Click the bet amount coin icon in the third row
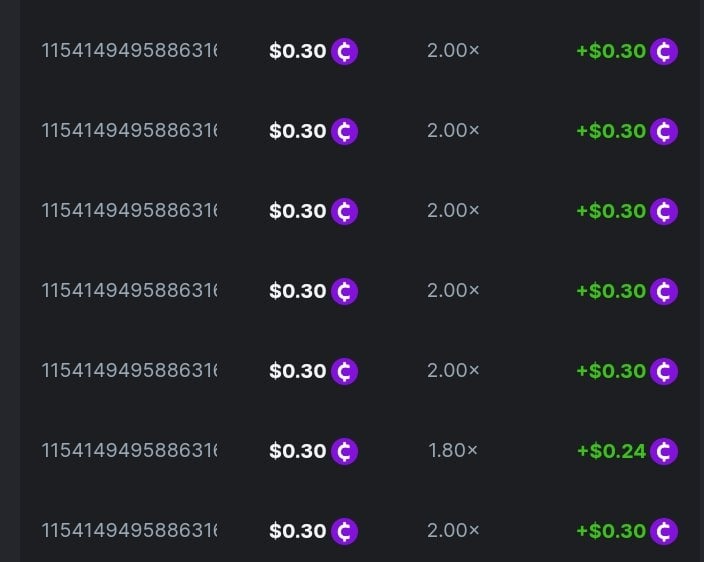Screen dimensions: 704x562 (344, 211)
